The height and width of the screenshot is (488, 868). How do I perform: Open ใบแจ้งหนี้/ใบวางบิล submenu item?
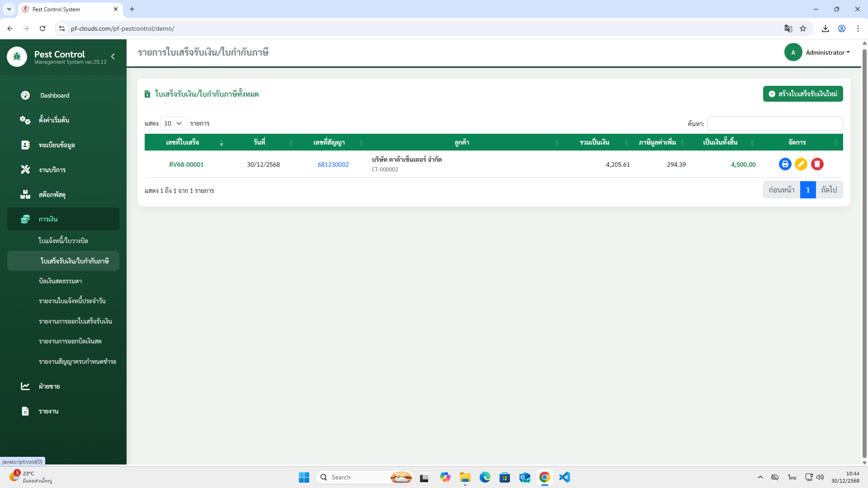point(63,240)
